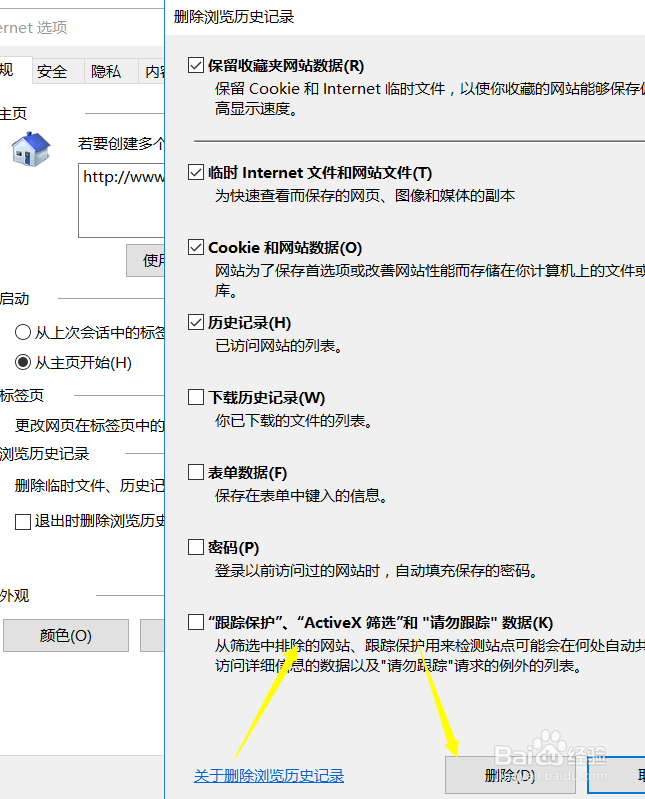Image resolution: width=645 pixels, height=799 pixels.
Task: Click description text 你已下载的文件的列表。
Action: tap(294, 421)
